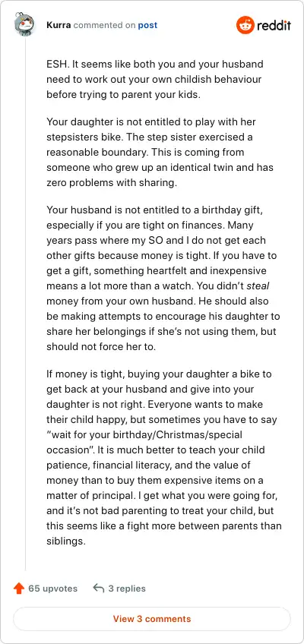The image size is (304, 644).
Task: Click the "View 3 comments" button
Action: [x=152, y=618]
